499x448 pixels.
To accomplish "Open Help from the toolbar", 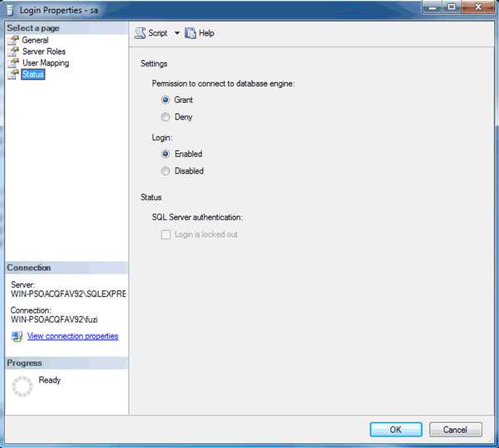I will [200, 33].
